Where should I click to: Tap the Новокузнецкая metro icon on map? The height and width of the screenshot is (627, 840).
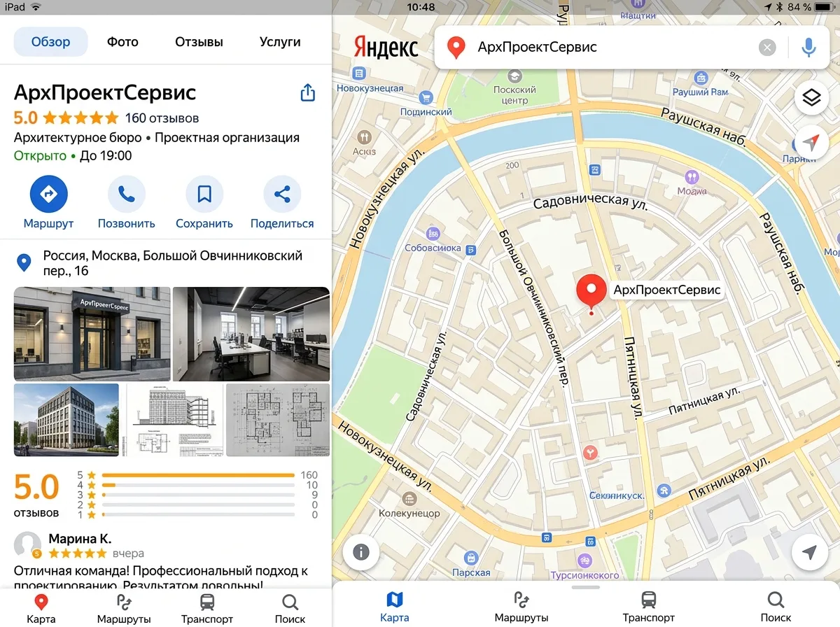pyautogui.click(x=360, y=73)
